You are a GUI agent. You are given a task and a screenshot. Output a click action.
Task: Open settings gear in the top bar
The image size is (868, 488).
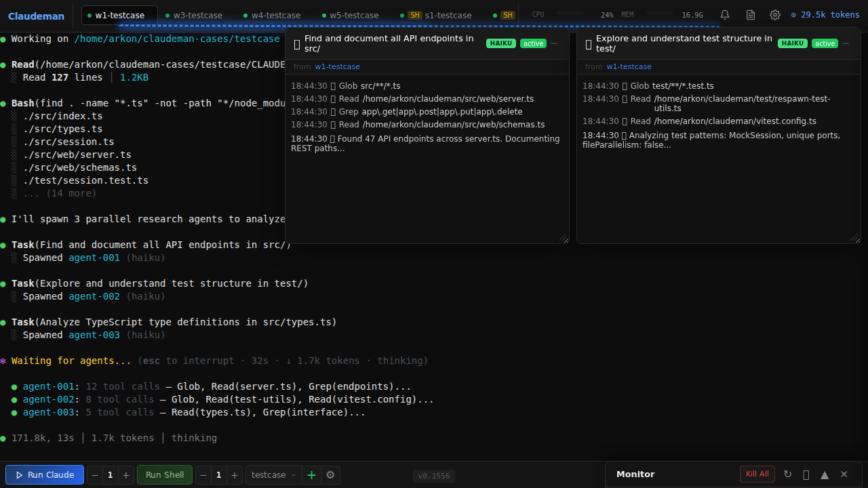(775, 15)
